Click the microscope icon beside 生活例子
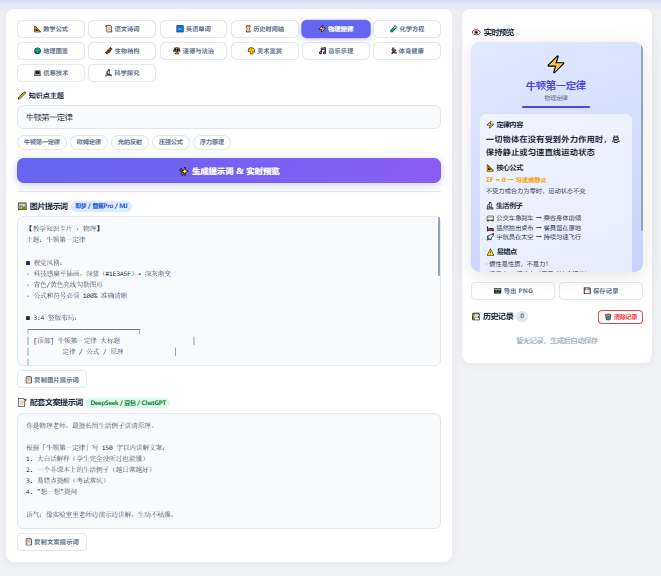Screen dimensions: 661x576 click(490, 206)
